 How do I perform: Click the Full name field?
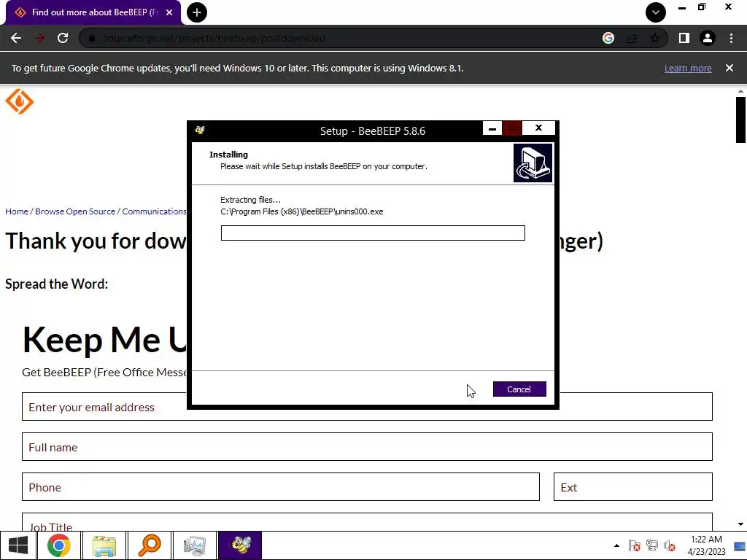point(367,447)
